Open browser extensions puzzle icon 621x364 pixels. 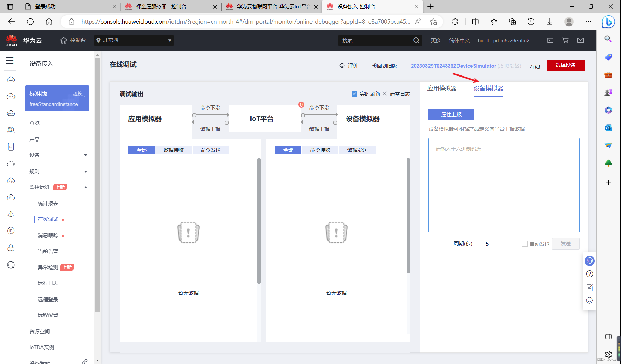pyautogui.click(x=455, y=22)
